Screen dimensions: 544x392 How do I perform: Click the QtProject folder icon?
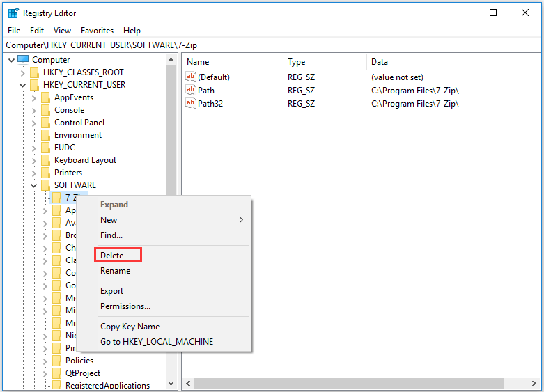pyautogui.click(x=56, y=373)
